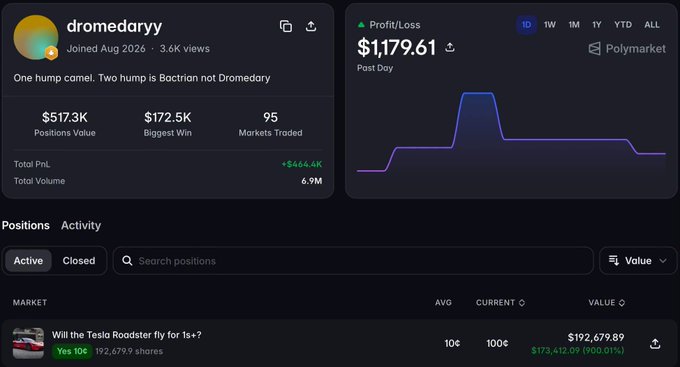Open the Positions tab
680x367 pixels.
26,226
